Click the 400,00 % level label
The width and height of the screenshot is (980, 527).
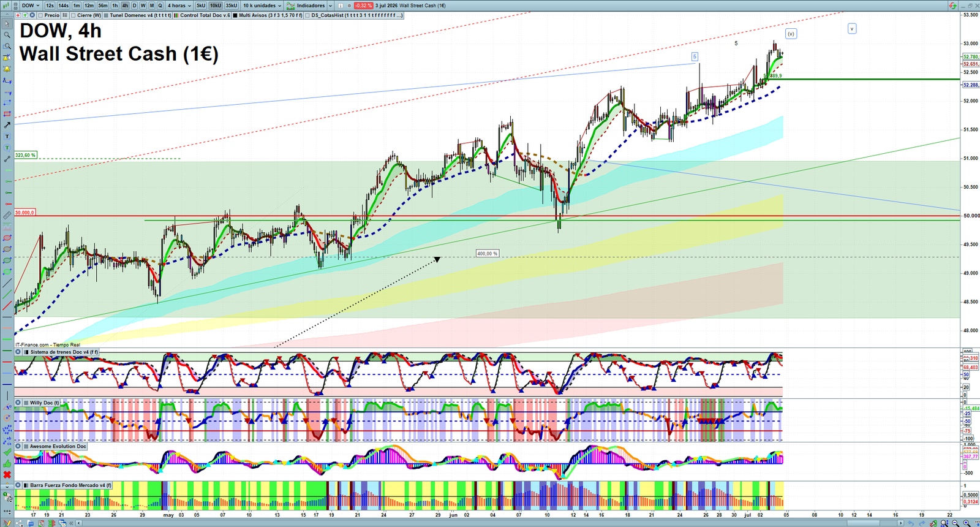coord(487,254)
